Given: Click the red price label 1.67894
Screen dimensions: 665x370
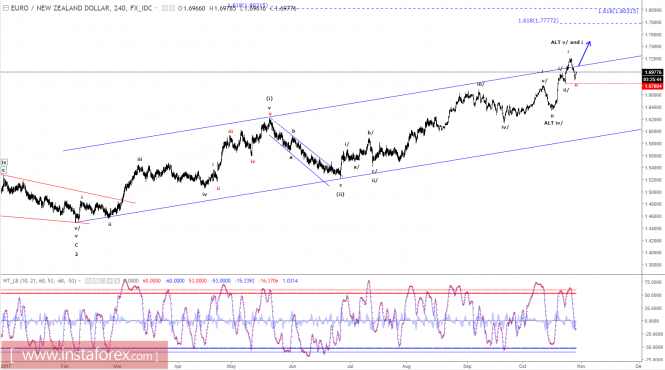Looking at the screenshot, I should 653,86.
